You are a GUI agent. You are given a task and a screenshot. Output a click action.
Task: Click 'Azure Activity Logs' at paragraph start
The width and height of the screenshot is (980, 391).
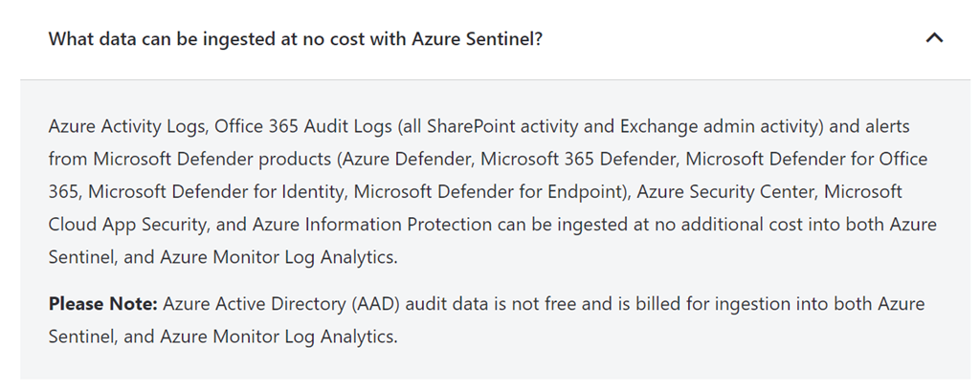tap(126, 126)
